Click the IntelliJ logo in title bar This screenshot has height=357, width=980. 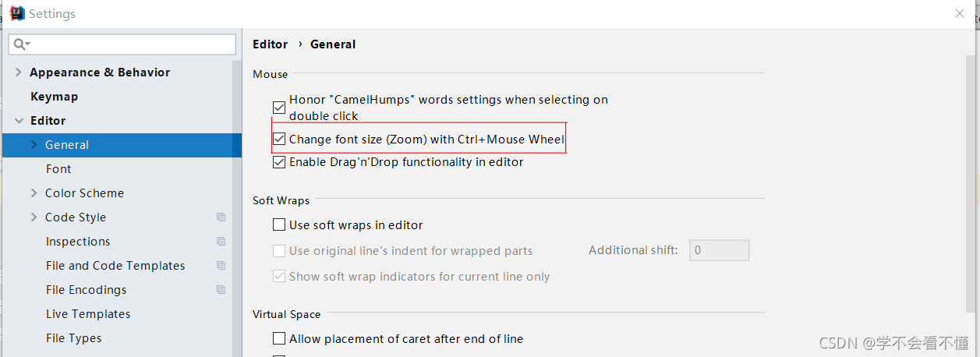pyautogui.click(x=16, y=13)
